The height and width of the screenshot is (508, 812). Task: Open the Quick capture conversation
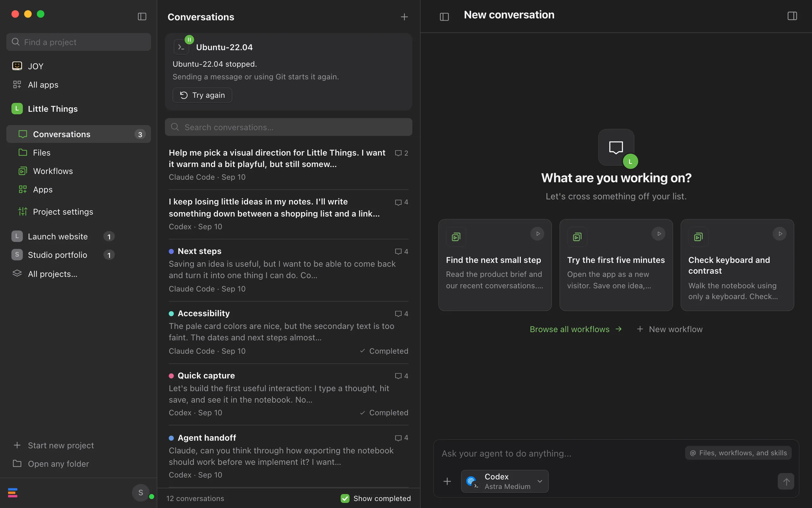click(289, 394)
